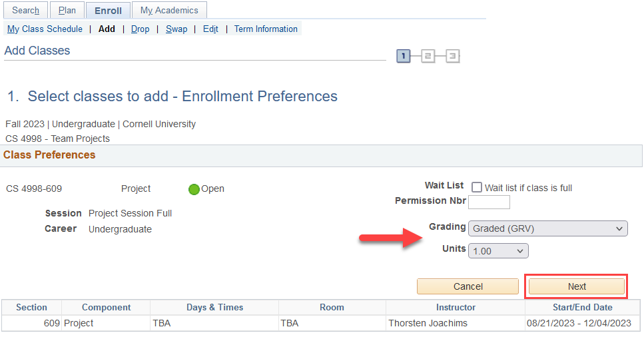The width and height of the screenshot is (644, 343).
Task: Click the step 2 progress indicator icon
Action: [x=428, y=57]
